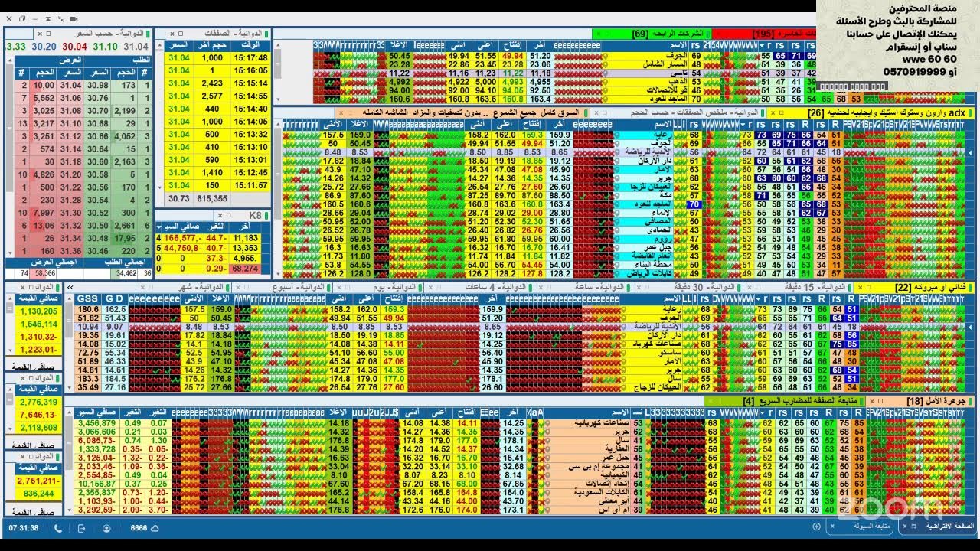The height and width of the screenshot is (551, 980).
Task: Expand more tabs with the double chevron
Action: 70,288
